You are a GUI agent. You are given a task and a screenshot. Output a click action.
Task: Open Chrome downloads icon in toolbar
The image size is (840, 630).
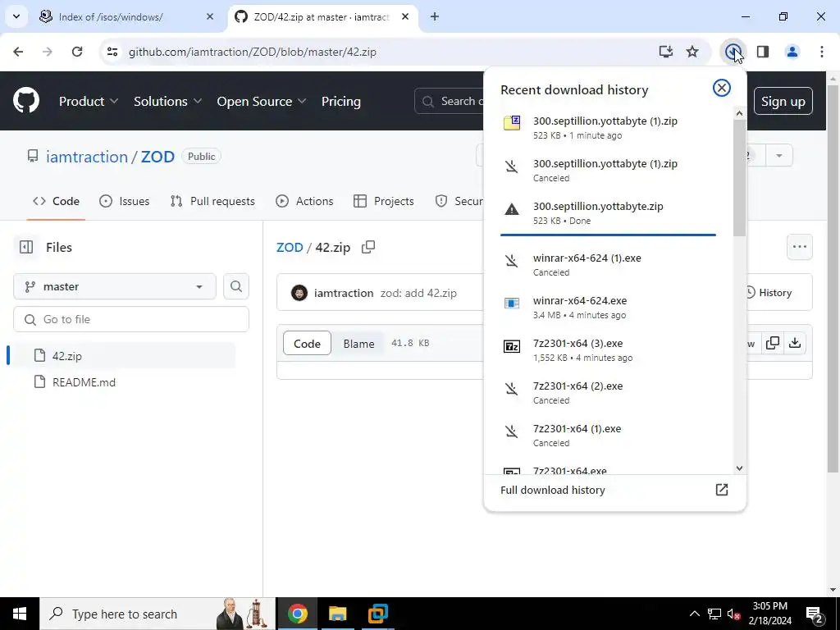click(x=733, y=52)
